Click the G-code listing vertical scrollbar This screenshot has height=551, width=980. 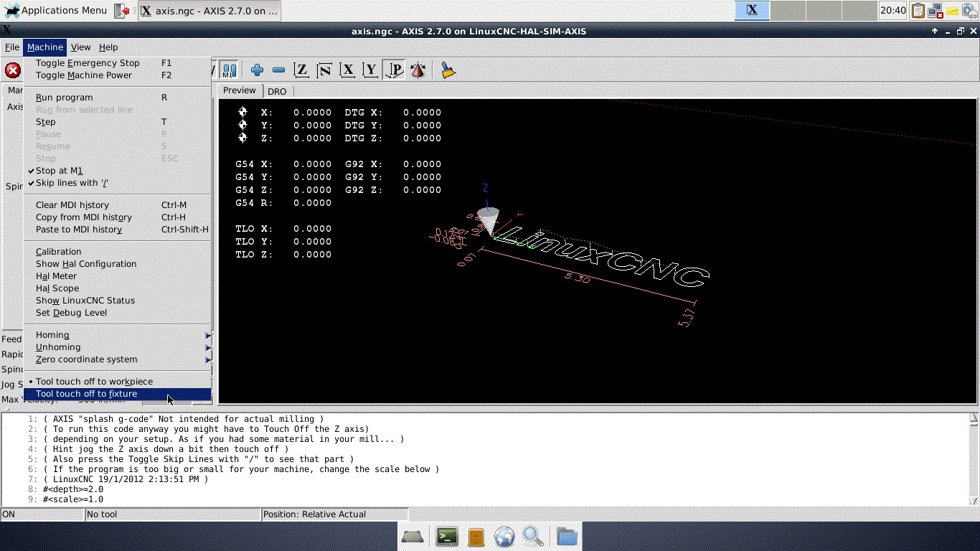tap(974, 459)
